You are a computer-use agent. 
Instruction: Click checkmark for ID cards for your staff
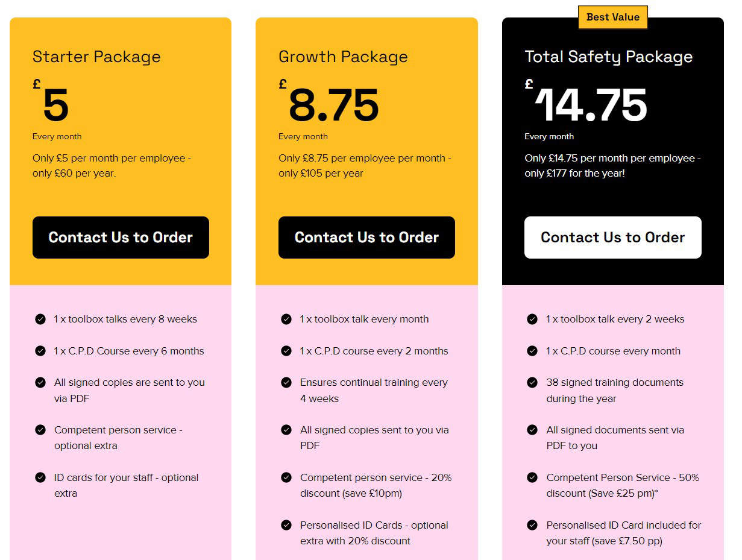(40, 477)
